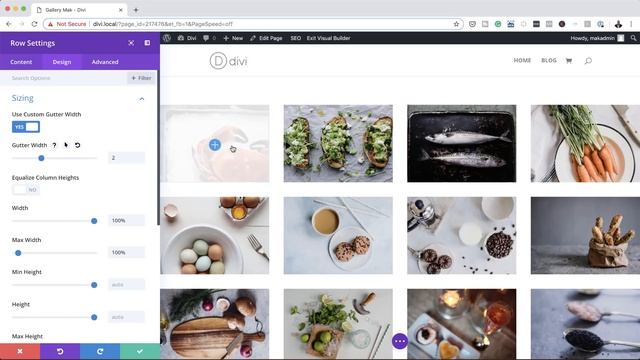The height and width of the screenshot is (360, 640).
Task: Open the Filter options button
Action: pos(141,78)
